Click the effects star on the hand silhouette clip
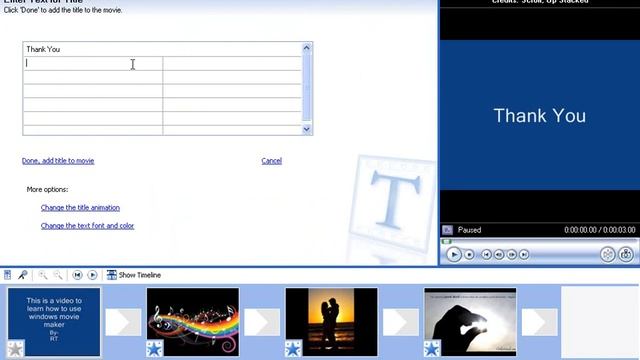This screenshot has height=360, width=640. pos(432,349)
